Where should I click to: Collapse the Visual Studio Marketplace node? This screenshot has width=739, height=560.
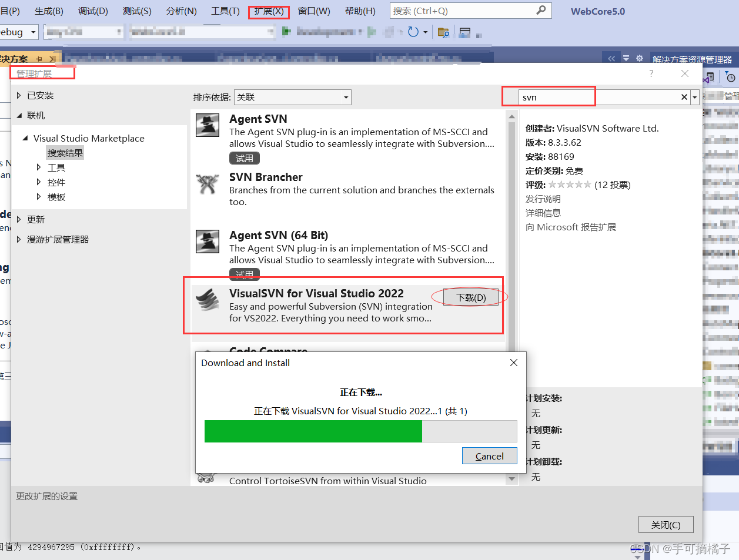tap(25, 138)
